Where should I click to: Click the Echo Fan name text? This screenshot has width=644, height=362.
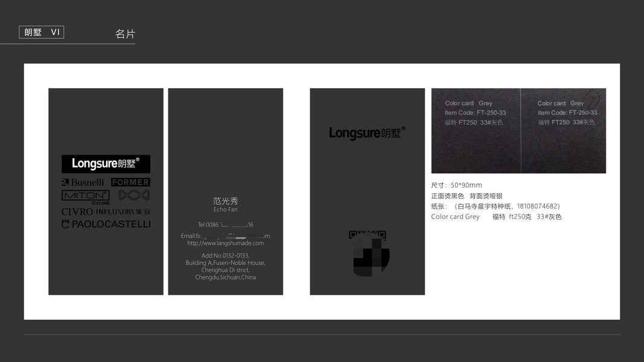coord(226,209)
